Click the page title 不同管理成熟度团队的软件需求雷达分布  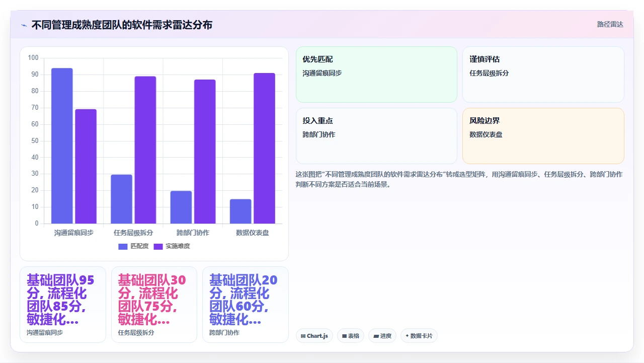[122, 25]
